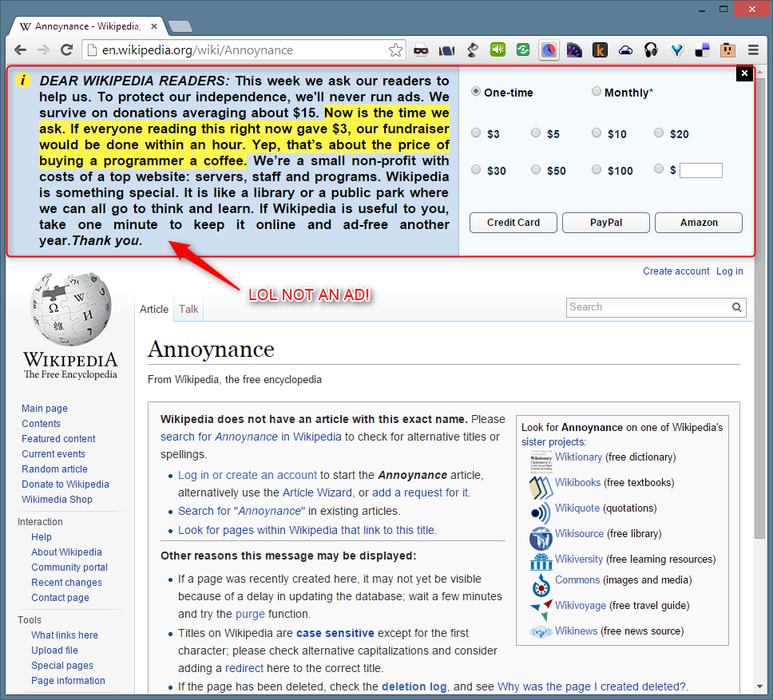Click the desk lamp extension icon
773x700 pixels.
(x=472, y=49)
